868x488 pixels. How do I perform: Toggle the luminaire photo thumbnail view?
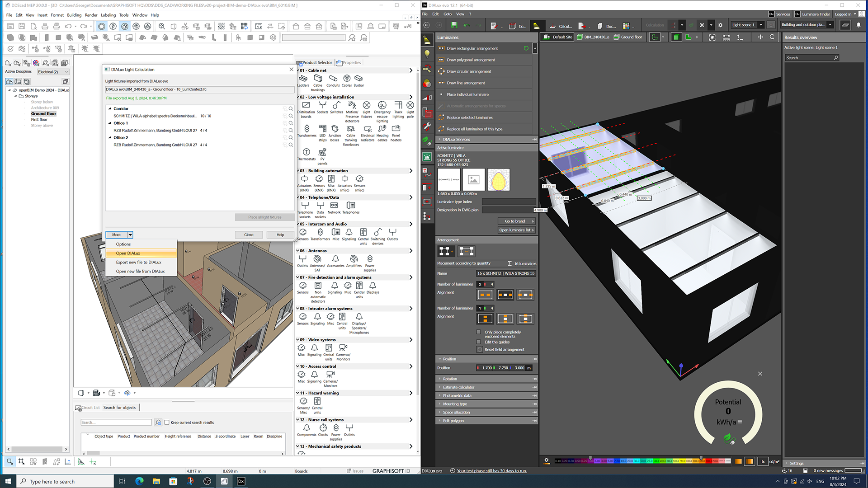click(x=473, y=180)
